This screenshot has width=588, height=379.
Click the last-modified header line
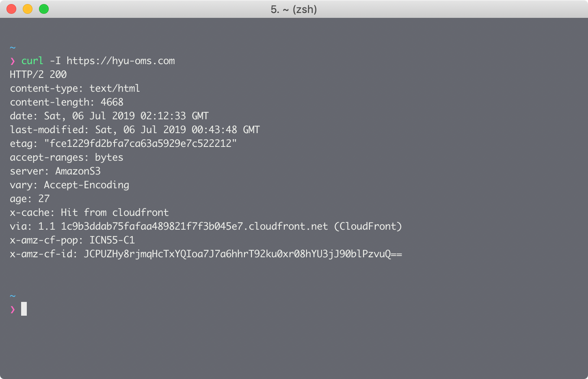134,130
